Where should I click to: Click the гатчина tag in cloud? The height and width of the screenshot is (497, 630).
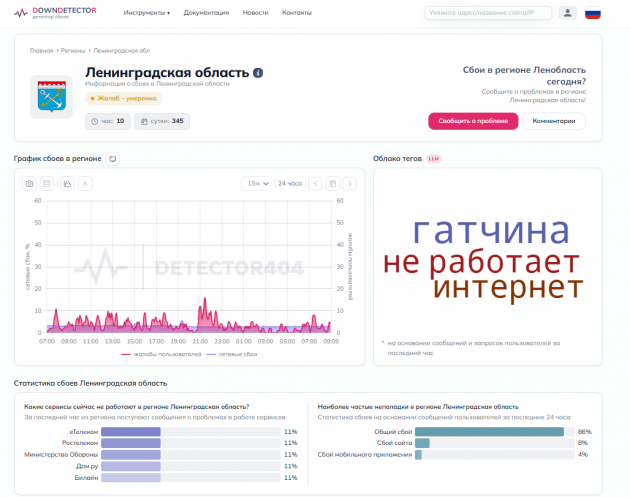(x=491, y=231)
